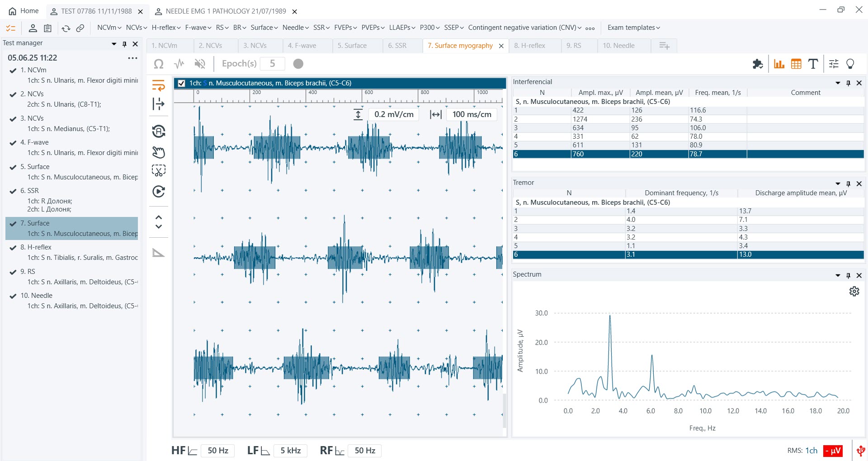
Task: Expand the Needle dropdown menu
Action: pos(295,28)
